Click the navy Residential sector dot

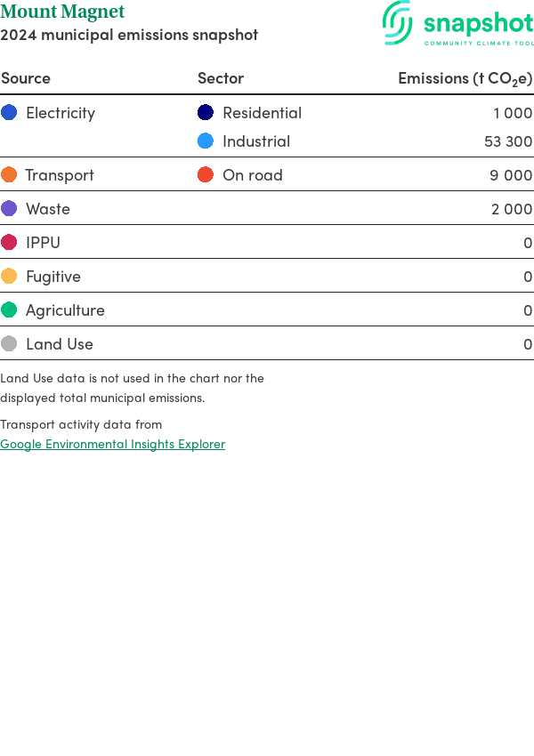click(x=206, y=112)
